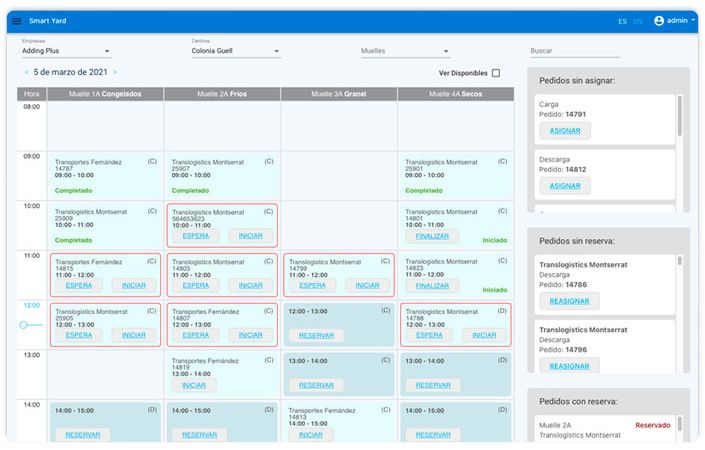This screenshot has height=450, width=705.
Task: Click INICIAR on order 14815
Action: (x=134, y=285)
